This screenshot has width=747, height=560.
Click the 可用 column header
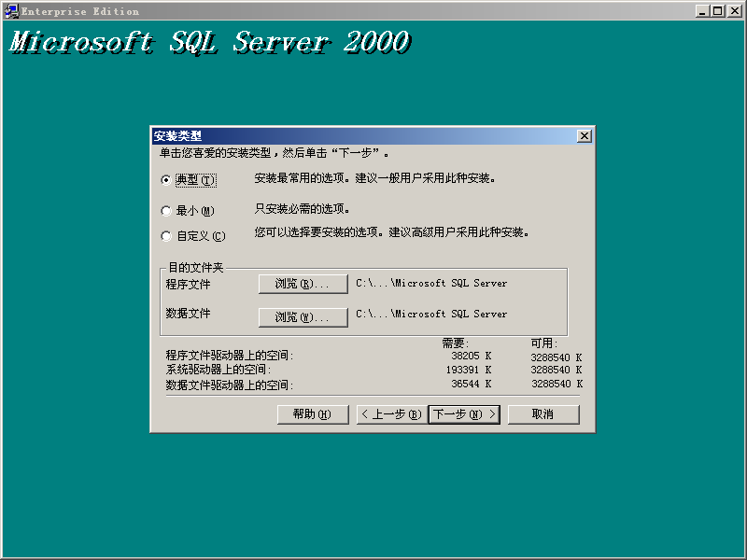click(544, 343)
